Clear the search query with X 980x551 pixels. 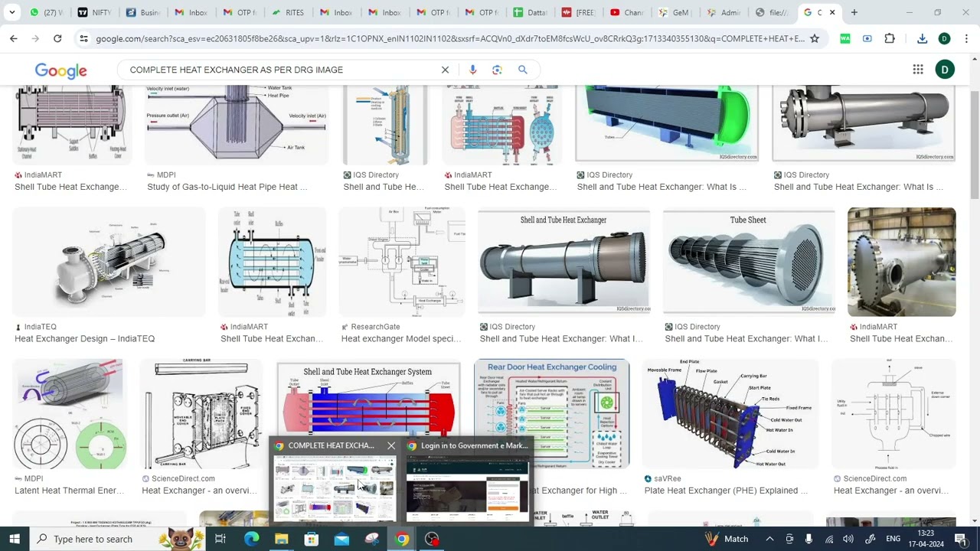point(445,70)
